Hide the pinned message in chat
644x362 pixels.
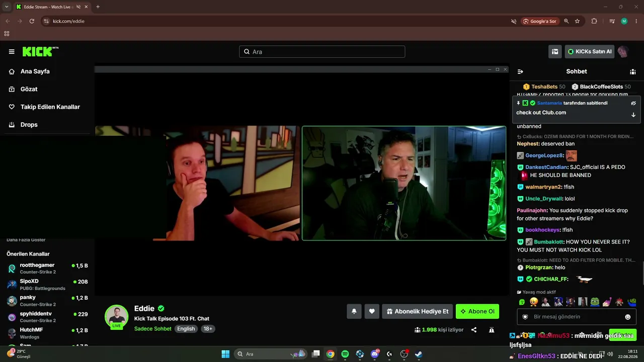coord(633,103)
